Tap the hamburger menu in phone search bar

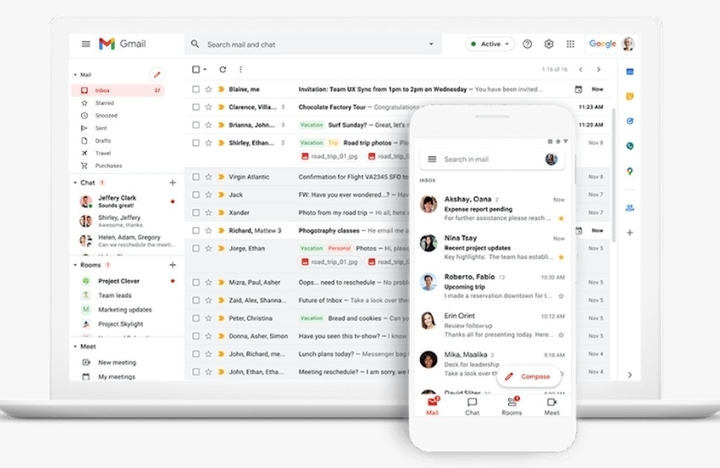coord(432,159)
